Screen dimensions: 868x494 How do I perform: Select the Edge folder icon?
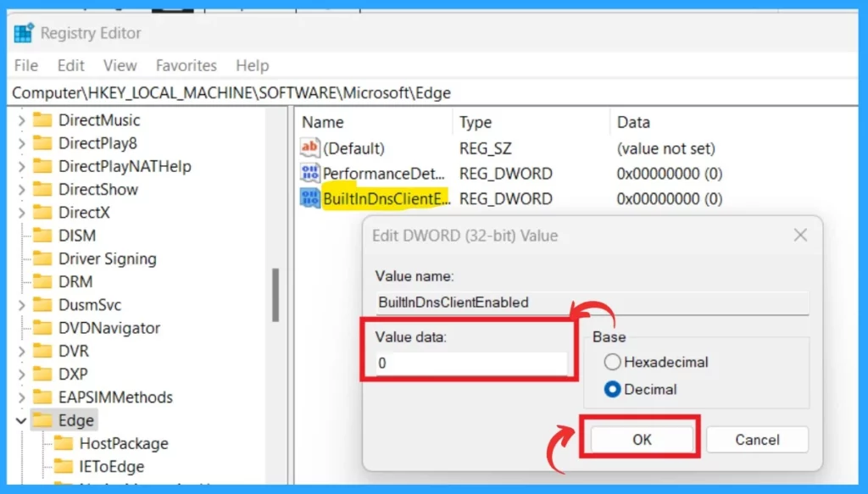click(42, 420)
